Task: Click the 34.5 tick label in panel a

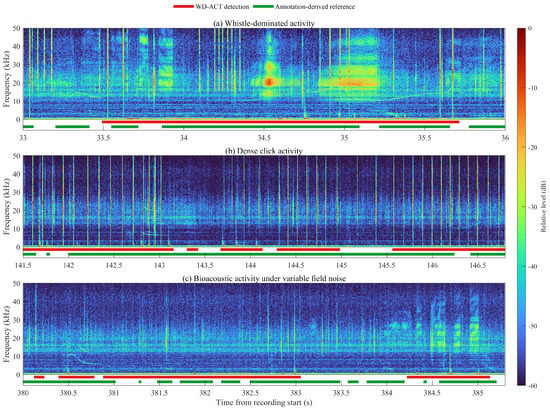Action: (x=264, y=138)
